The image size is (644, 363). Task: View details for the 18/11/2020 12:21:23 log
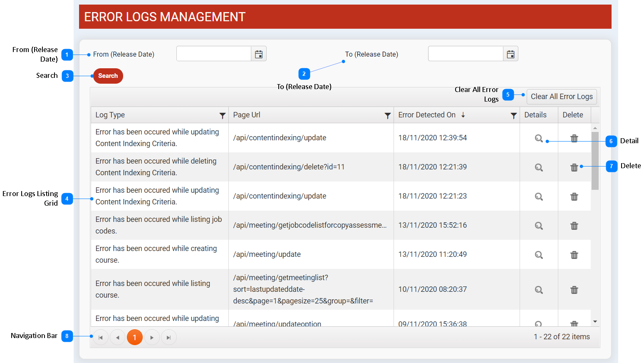539,196
